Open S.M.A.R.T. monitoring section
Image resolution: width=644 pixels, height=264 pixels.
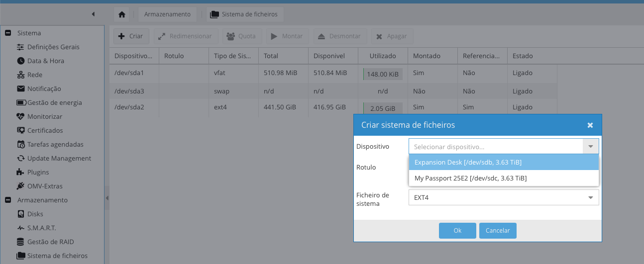41,228
